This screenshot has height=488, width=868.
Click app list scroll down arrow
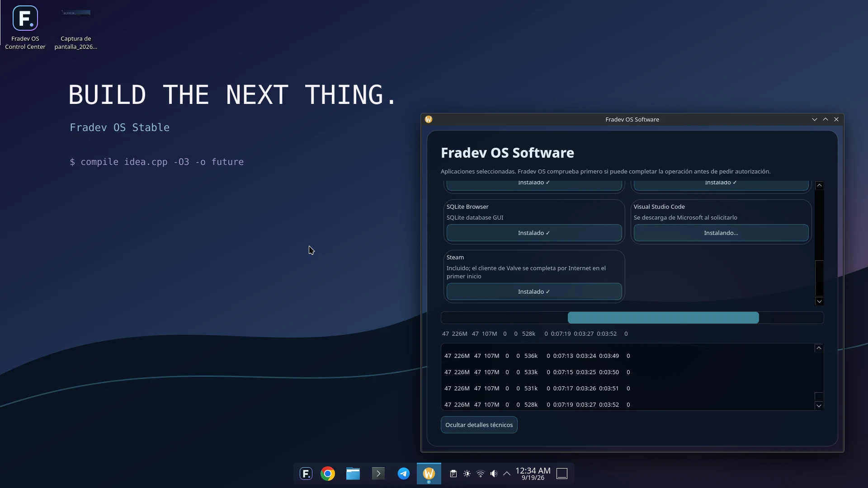pyautogui.click(x=819, y=301)
